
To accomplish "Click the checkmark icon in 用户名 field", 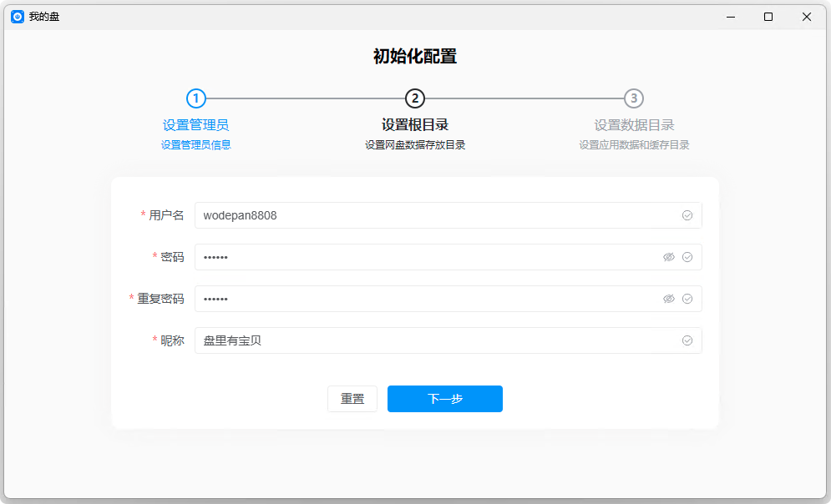I will pos(687,215).
